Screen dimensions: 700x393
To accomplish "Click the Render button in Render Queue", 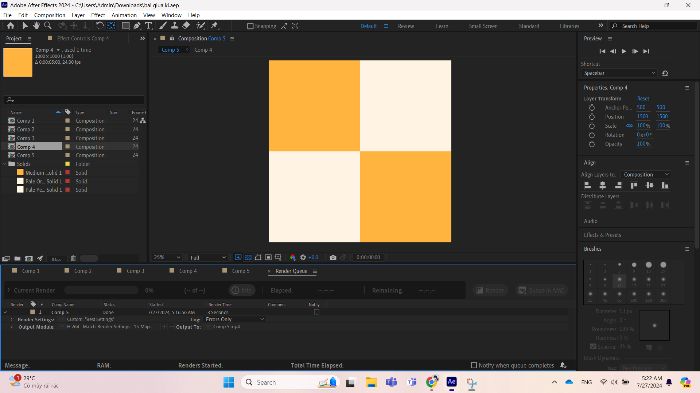I will click(x=490, y=291).
